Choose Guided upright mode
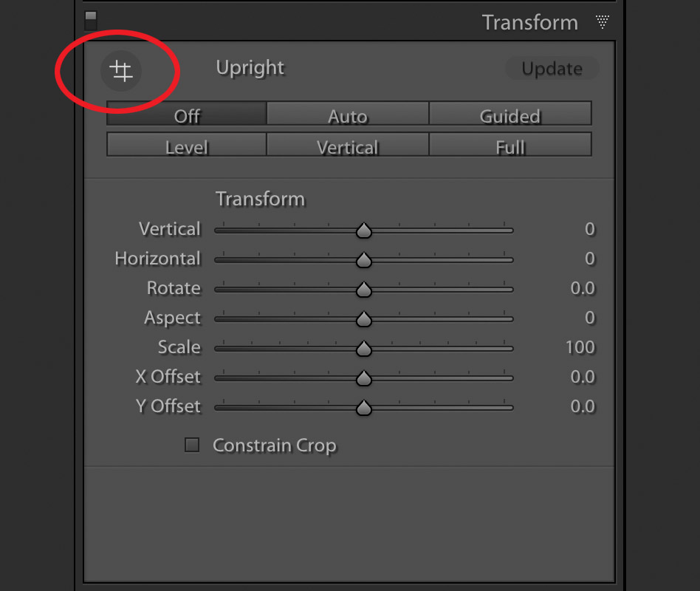700x591 pixels. pyautogui.click(x=510, y=115)
